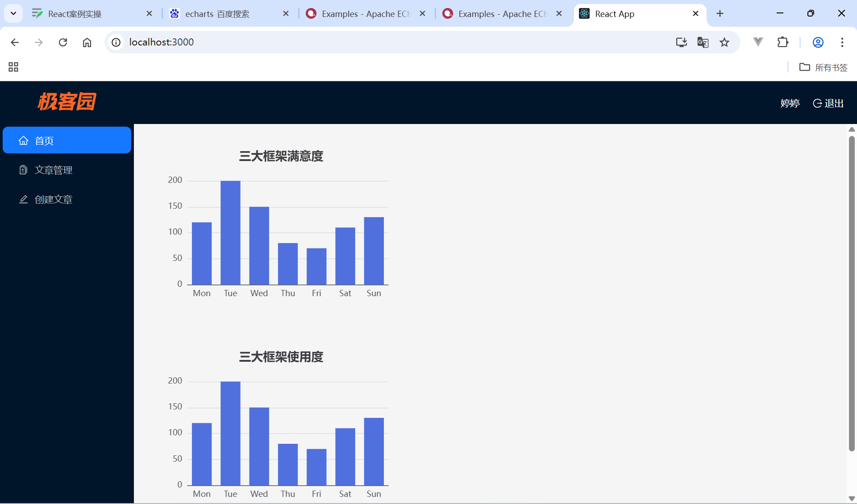
Task: Click the Tue bar in 三大框架满意度 chart
Action: coord(230,232)
